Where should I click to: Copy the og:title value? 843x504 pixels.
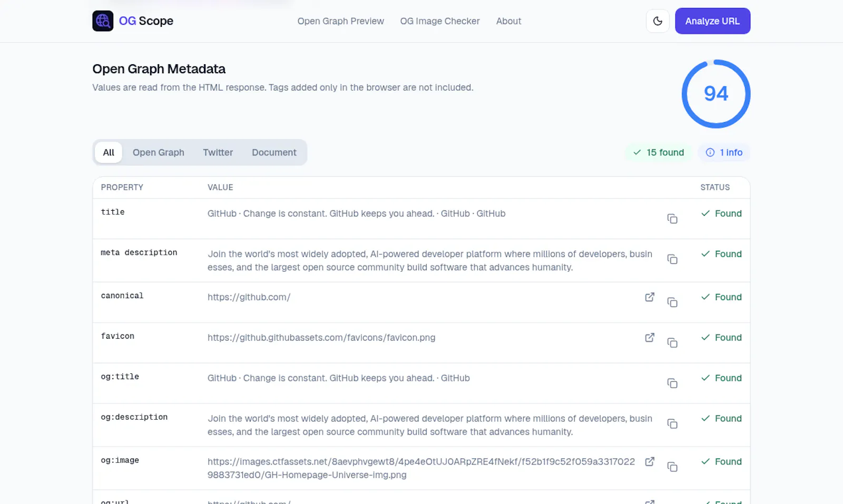[672, 383]
